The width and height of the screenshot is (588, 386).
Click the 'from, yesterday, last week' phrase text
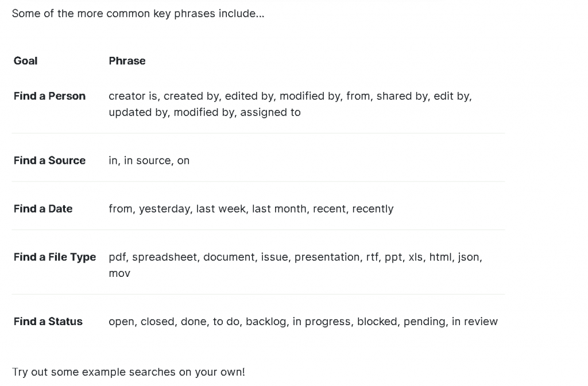(x=177, y=209)
